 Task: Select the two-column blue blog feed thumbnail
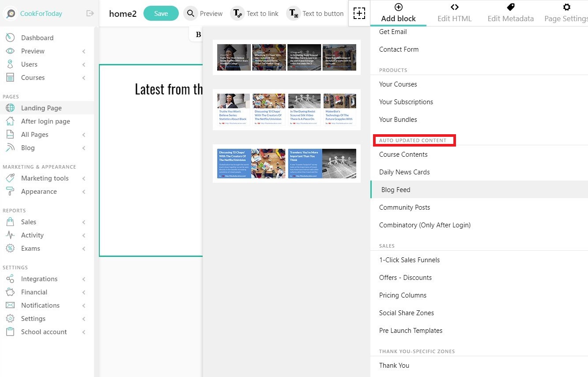tap(286, 163)
